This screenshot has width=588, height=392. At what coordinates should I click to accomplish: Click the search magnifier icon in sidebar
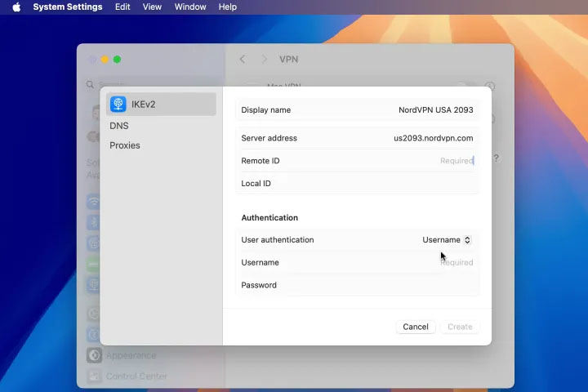click(x=90, y=84)
